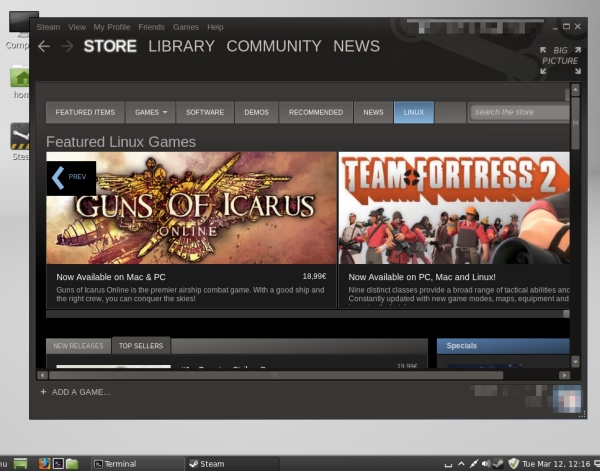Open Team Fortress 2 banner
This screenshot has height=471, width=600.
point(454,208)
